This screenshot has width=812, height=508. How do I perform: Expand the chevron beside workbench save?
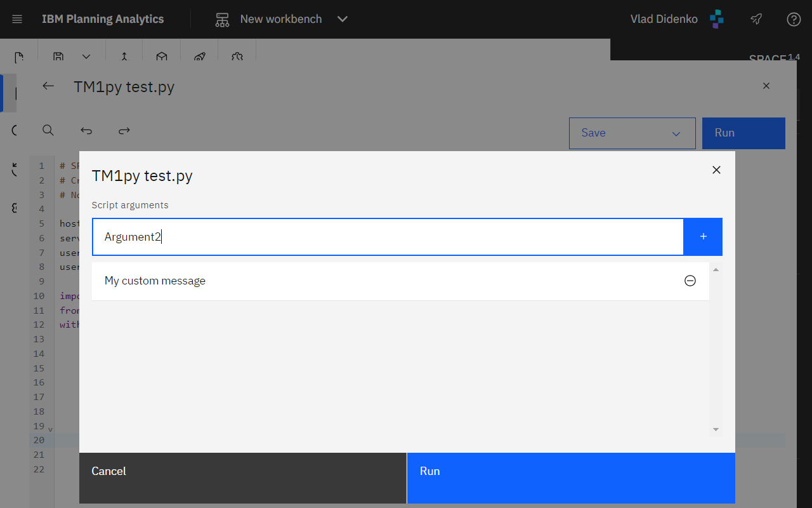click(x=86, y=57)
